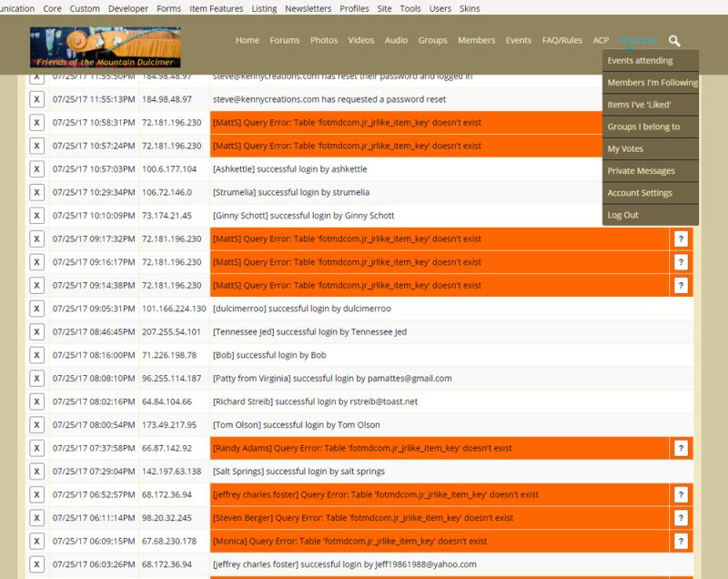Screen dimensions: 728x579
Task: Click the search magnifier icon in navigation
Action: coord(674,41)
